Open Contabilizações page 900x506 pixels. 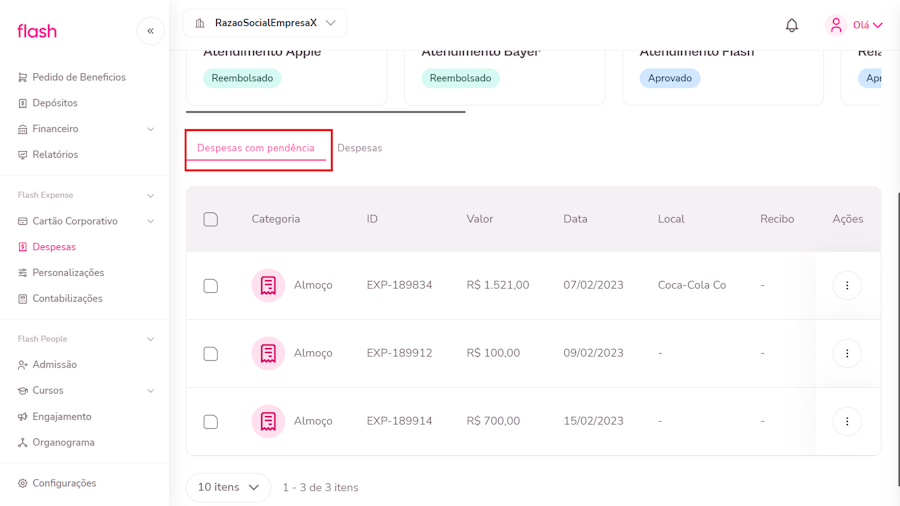click(67, 299)
